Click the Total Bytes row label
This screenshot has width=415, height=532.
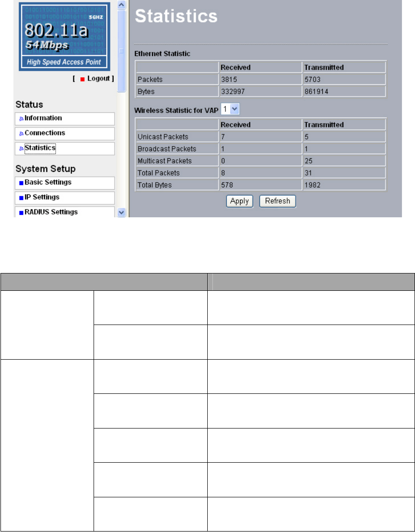[x=154, y=185]
